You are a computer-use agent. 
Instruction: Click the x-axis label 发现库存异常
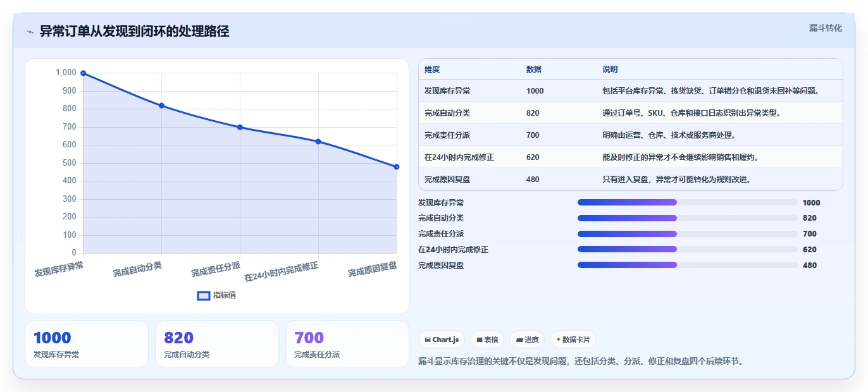tap(59, 269)
